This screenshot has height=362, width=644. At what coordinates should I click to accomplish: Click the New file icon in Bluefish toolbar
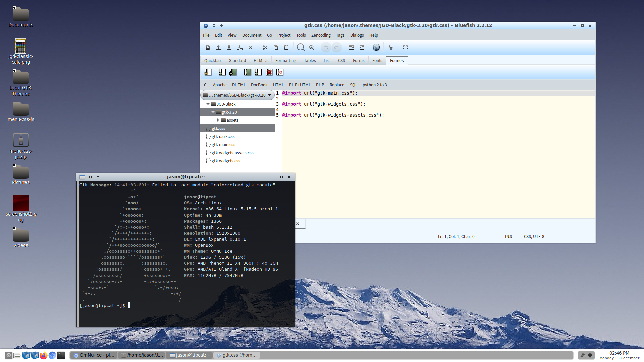point(208,48)
